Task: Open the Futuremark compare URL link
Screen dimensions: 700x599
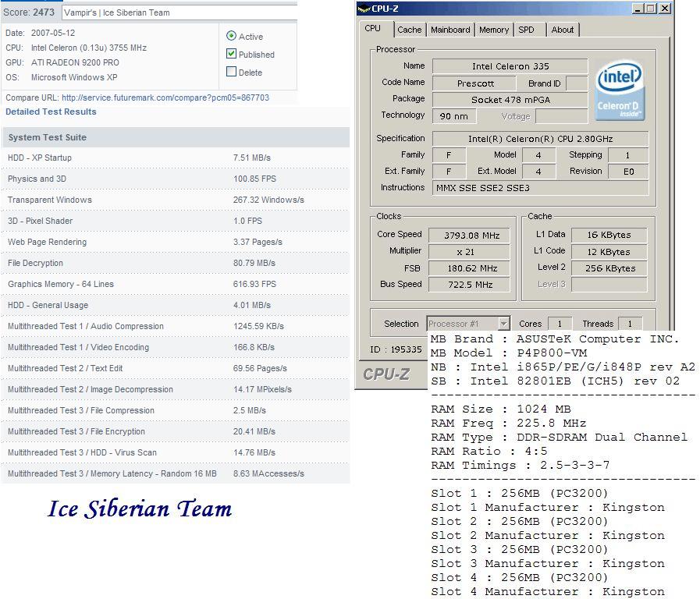Action: [x=165, y=97]
